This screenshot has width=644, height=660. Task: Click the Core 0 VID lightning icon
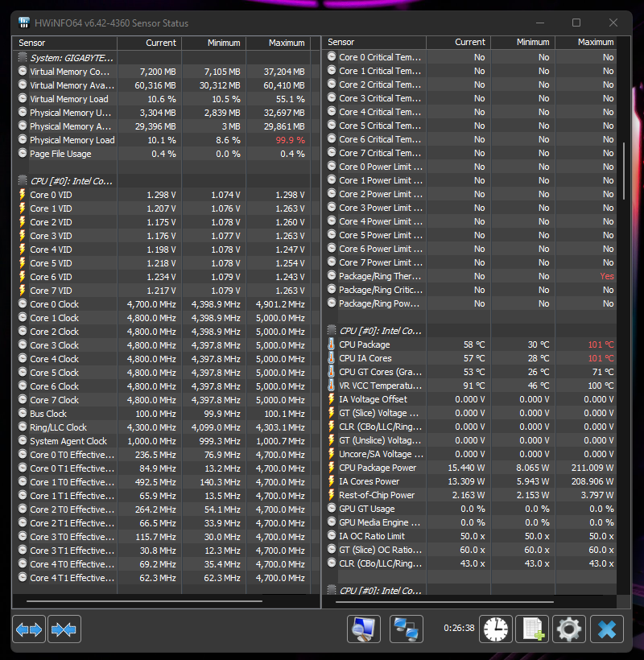23,195
